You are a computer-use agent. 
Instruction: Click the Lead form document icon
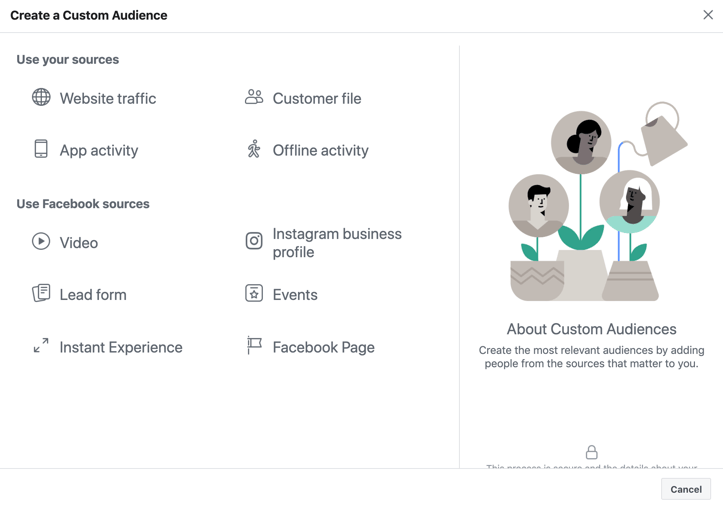[x=41, y=293]
